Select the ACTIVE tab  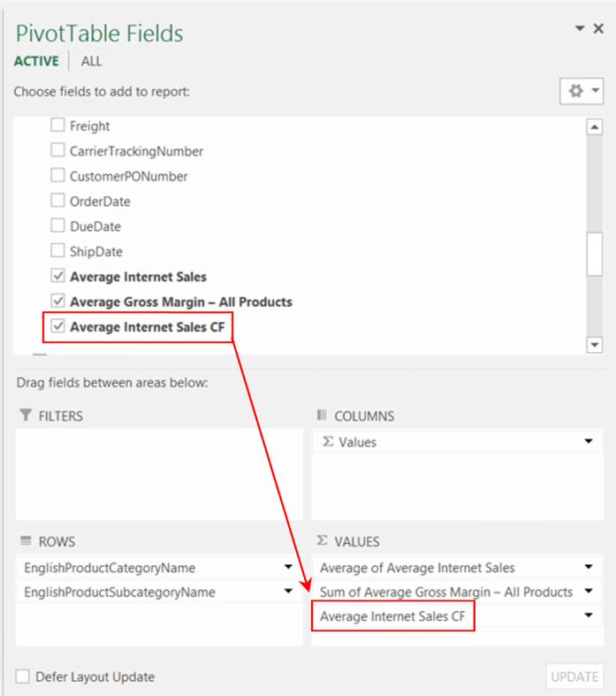(36, 61)
